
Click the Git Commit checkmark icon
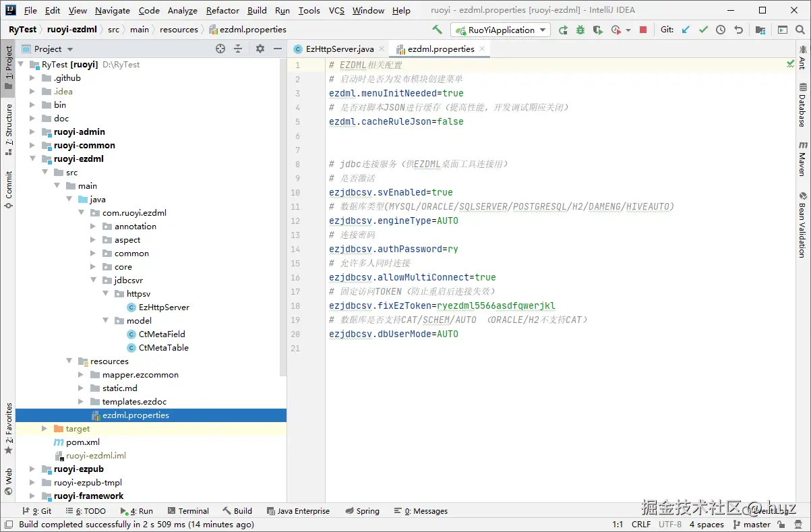(704, 30)
